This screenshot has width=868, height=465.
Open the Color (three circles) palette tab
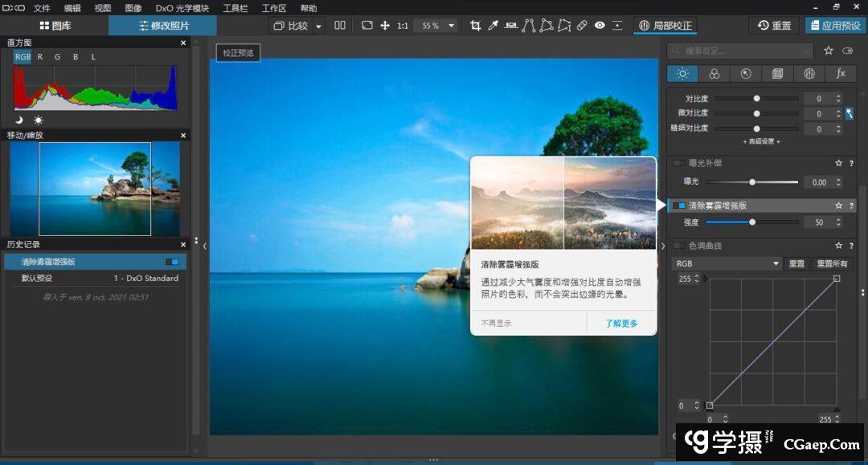click(714, 74)
